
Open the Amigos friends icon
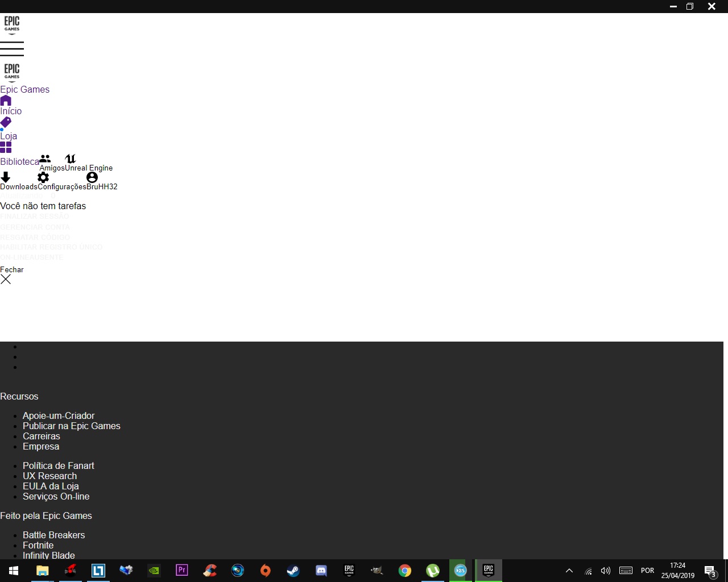45,159
